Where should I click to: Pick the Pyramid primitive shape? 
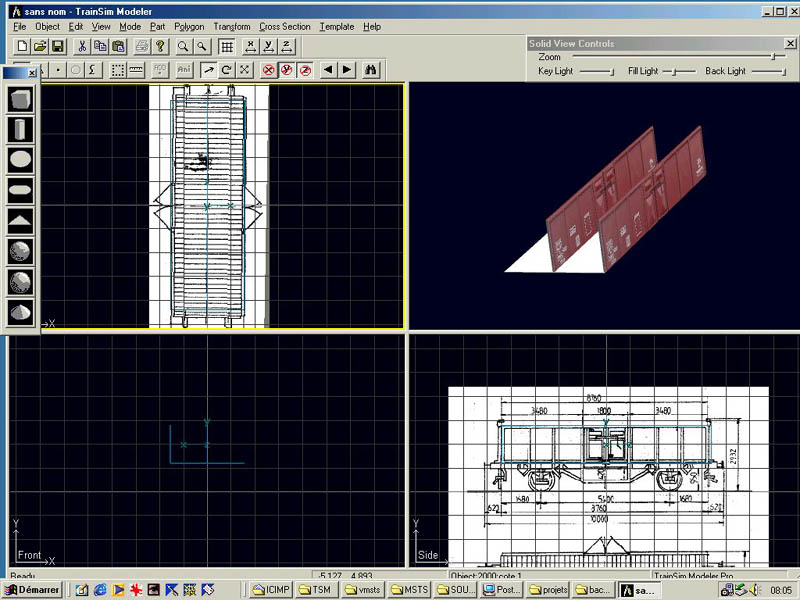[21, 220]
